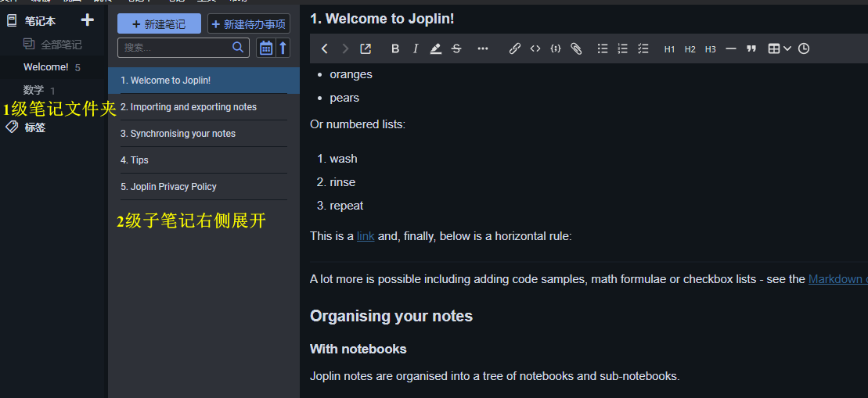Select note 3. Synchronising your notes

203,133
